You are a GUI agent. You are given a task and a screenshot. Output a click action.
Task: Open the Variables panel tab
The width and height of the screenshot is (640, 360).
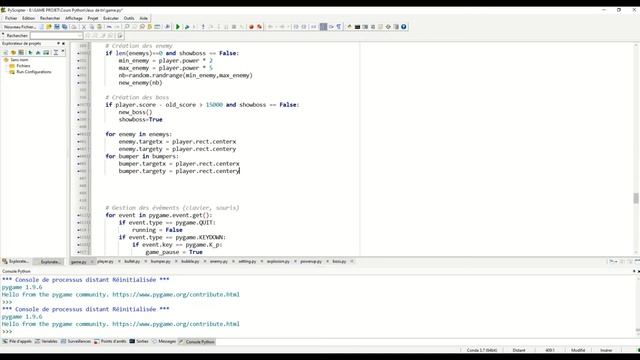point(46,341)
